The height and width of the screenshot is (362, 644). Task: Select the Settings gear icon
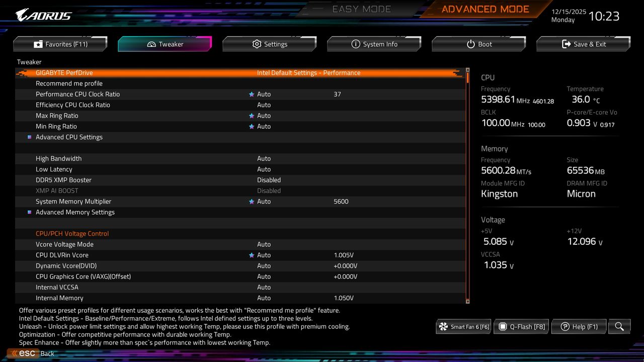point(256,44)
